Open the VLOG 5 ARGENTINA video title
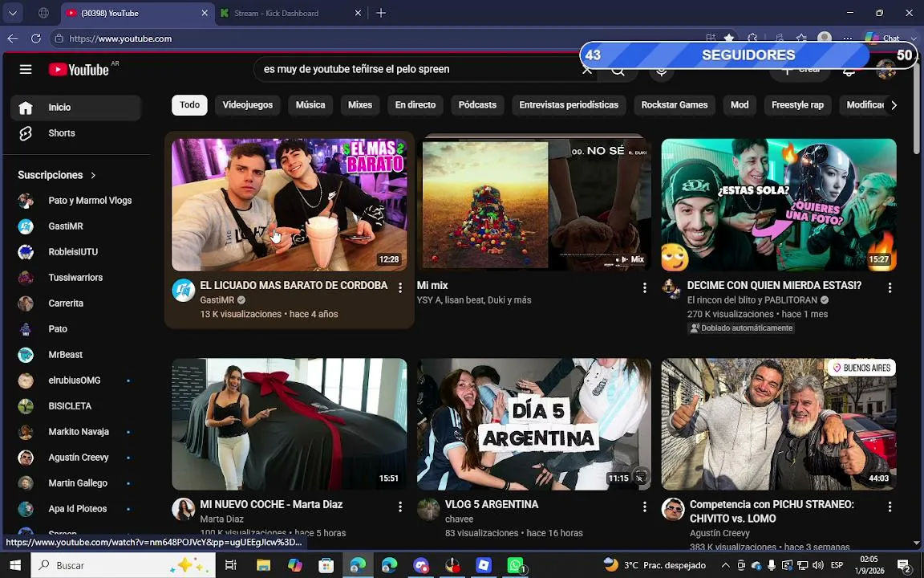Viewport: 924px width, 578px height. click(x=492, y=505)
